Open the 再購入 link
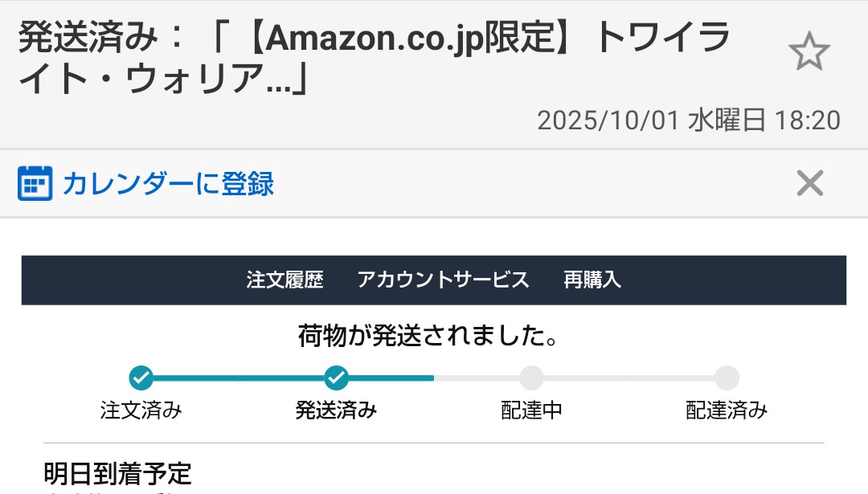This screenshot has width=868, height=494. click(x=592, y=280)
